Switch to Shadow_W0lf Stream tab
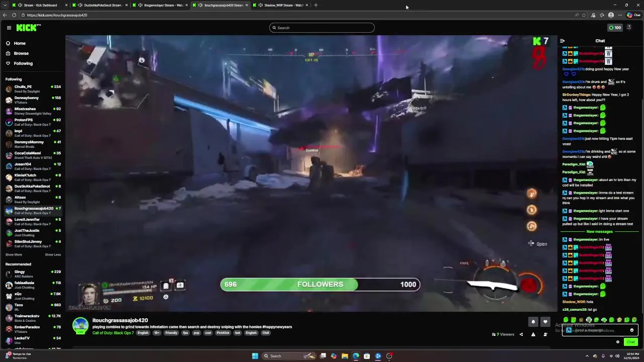The image size is (644, 362). click(281, 5)
